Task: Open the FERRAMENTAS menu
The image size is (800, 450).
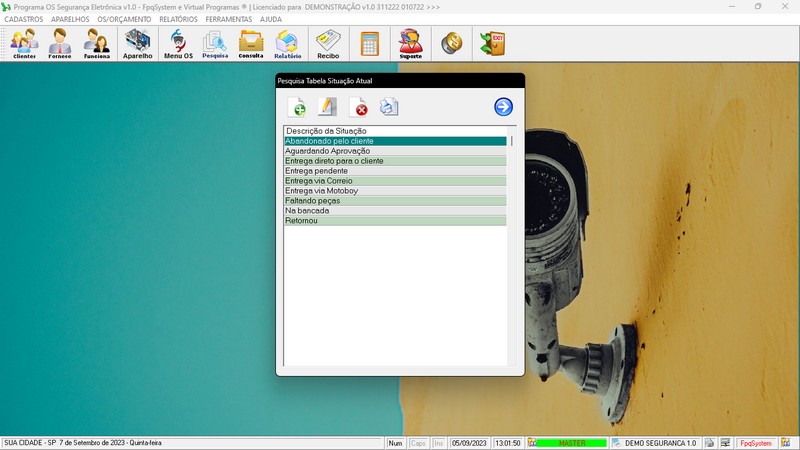Action: click(x=229, y=19)
